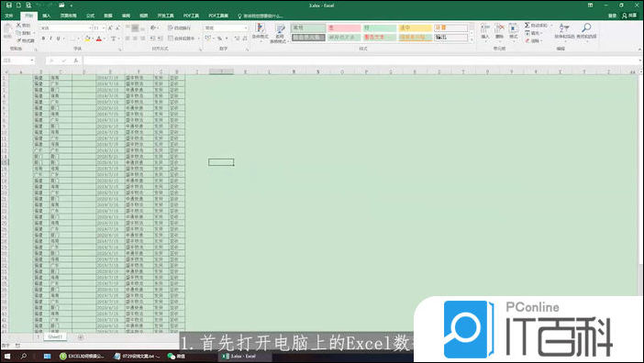Click inside the formula bar input

[361, 60]
